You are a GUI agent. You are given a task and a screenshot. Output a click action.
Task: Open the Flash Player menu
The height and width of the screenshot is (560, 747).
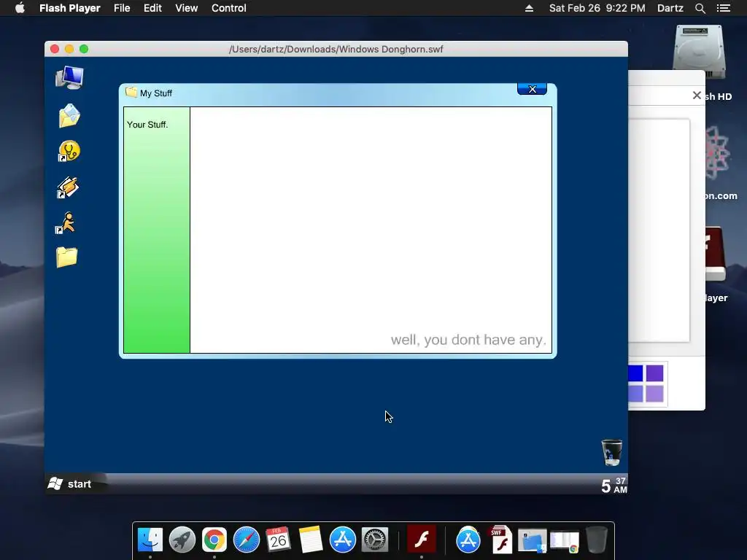tap(69, 8)
